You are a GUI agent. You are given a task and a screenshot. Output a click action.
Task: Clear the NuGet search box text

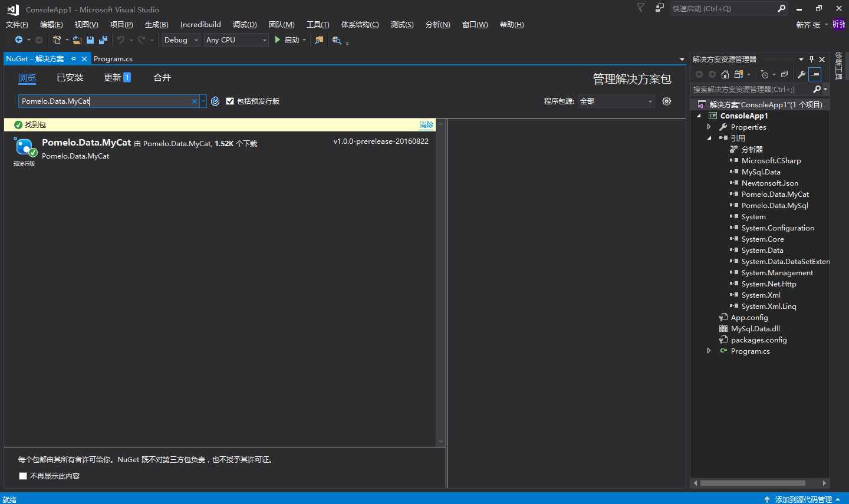(x=194, y=101)
